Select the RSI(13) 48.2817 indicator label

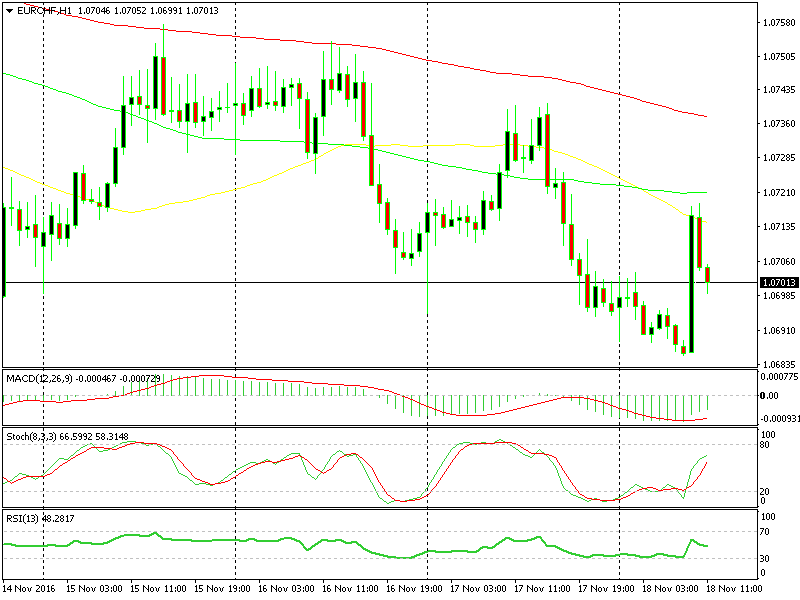tap(40, 519)
